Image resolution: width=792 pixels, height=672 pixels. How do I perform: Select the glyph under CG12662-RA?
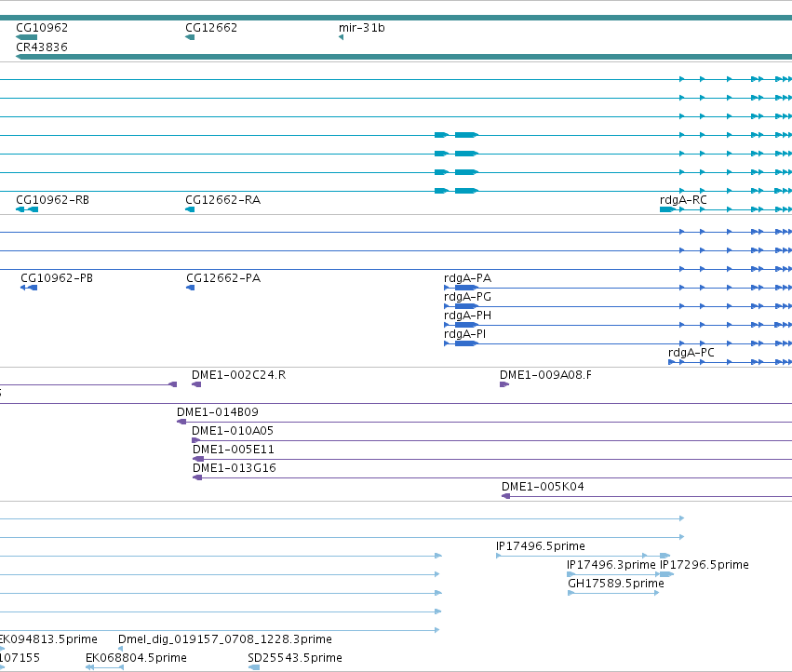coord(190,209)
